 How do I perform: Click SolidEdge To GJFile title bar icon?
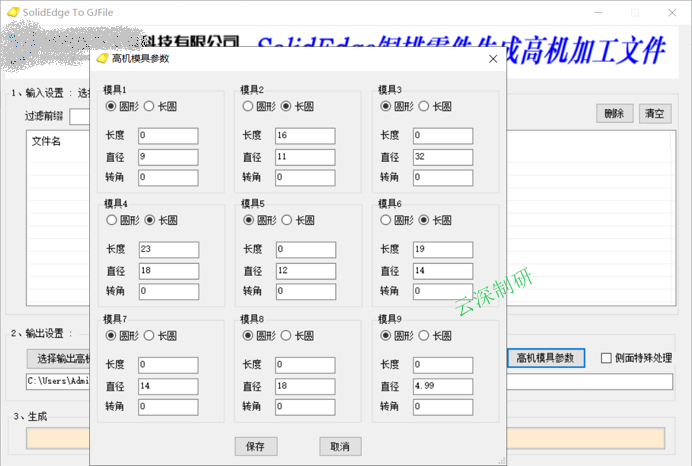13,12
